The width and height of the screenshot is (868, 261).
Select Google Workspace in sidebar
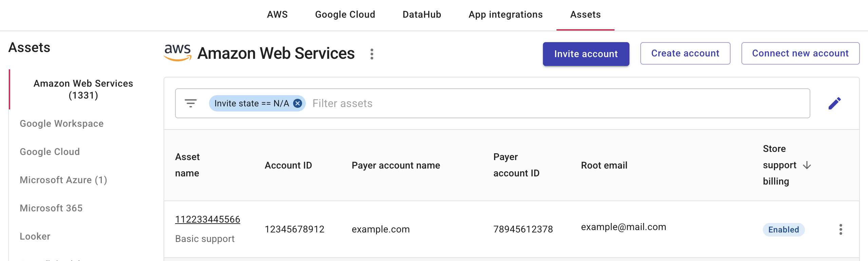[x=62, y=124]
